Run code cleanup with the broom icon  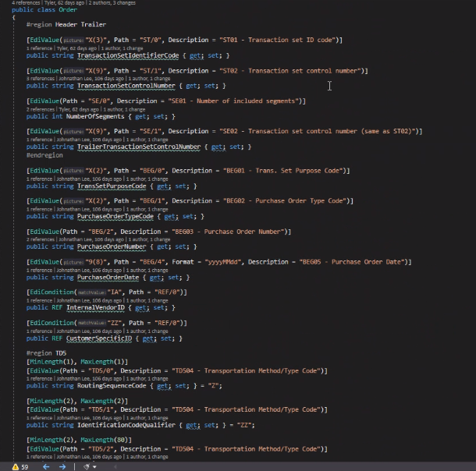(x=87, y=467)
